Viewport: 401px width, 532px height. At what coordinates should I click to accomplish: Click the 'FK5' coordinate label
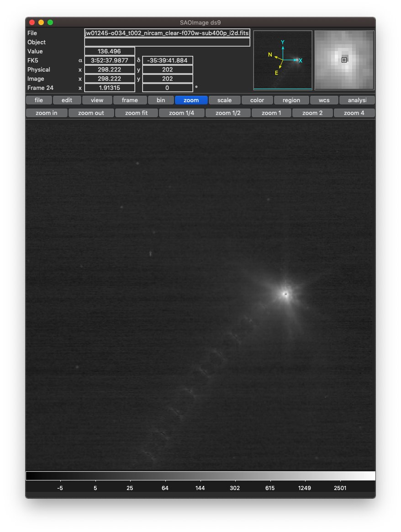(32, 60)
